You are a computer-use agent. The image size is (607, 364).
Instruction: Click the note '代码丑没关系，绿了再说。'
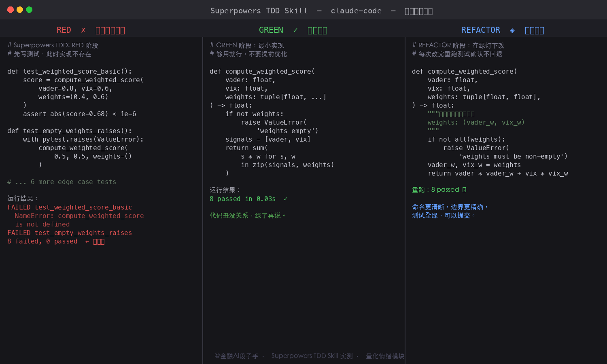248,216
